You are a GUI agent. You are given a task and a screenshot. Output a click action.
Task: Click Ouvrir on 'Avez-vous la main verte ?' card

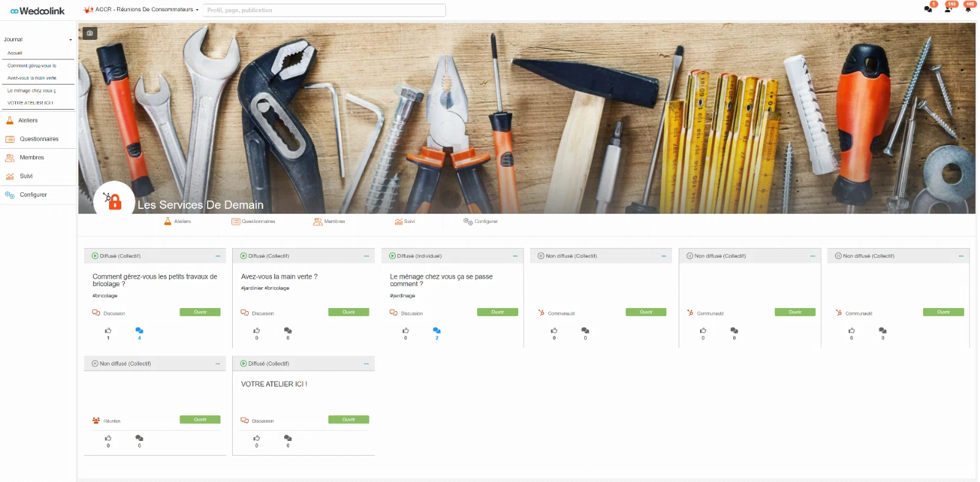pos(349,312)
